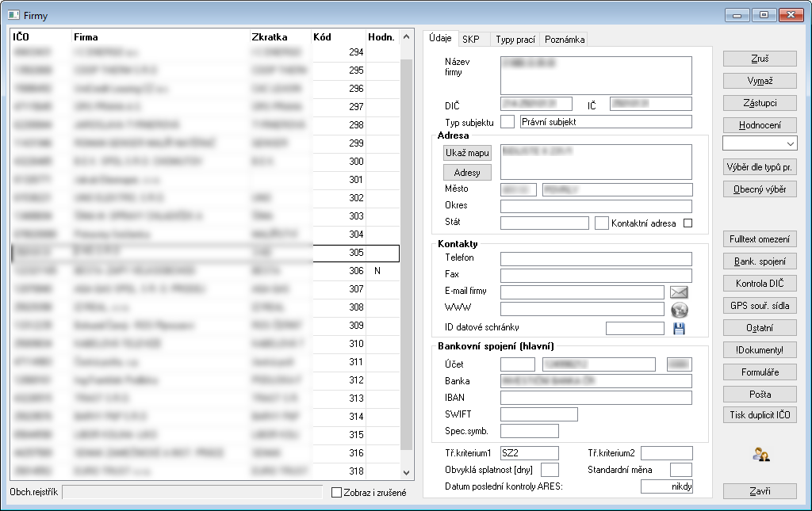Click the Pošta button

coord(760,395)
